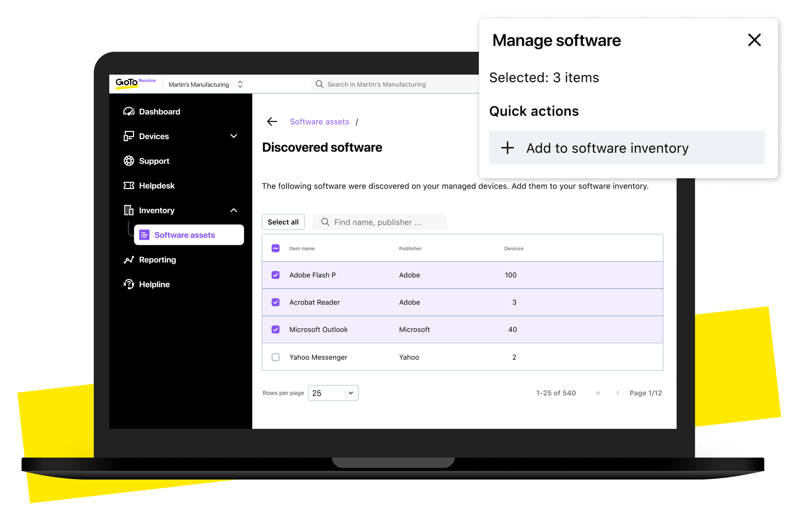Select the Devices icon in the sidebar
Screen dimensions: 798x532
pos(129,136)
